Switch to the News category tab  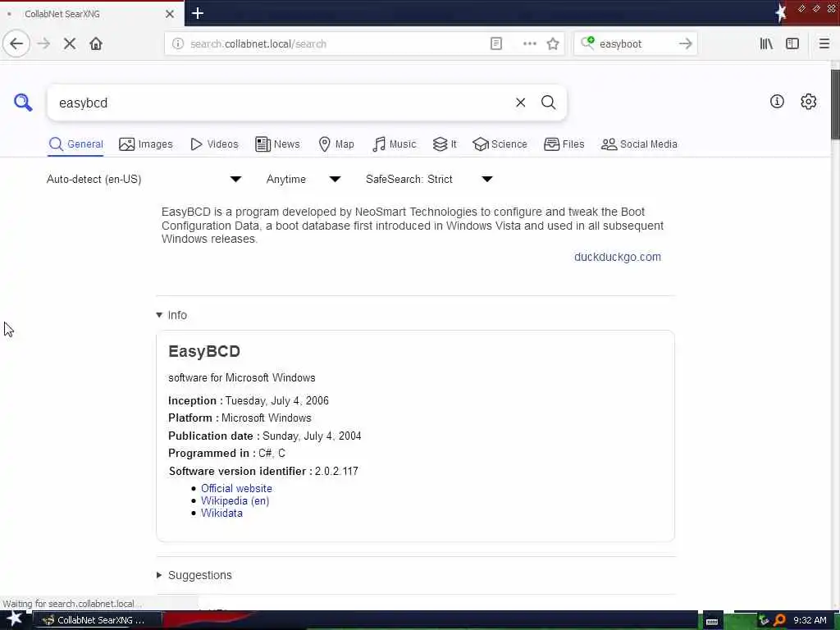click(277, 144)
